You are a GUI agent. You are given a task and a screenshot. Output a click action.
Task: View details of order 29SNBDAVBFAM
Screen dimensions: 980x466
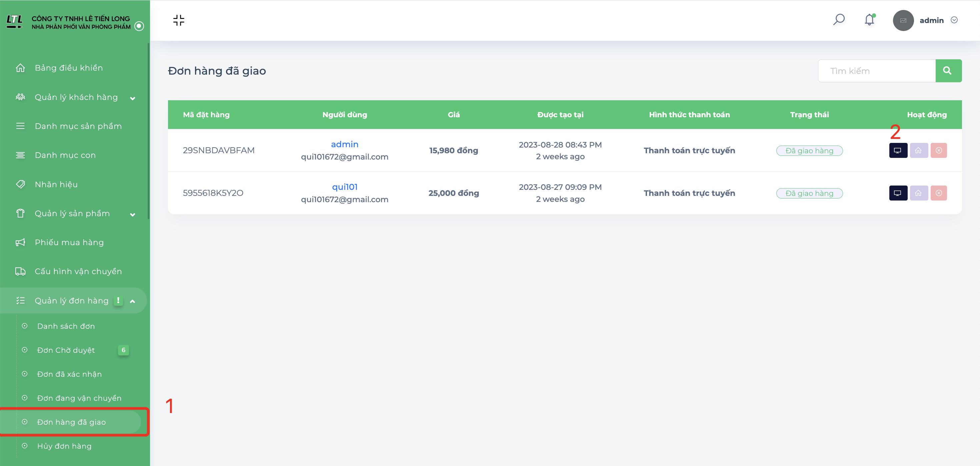tap(898, 151)
